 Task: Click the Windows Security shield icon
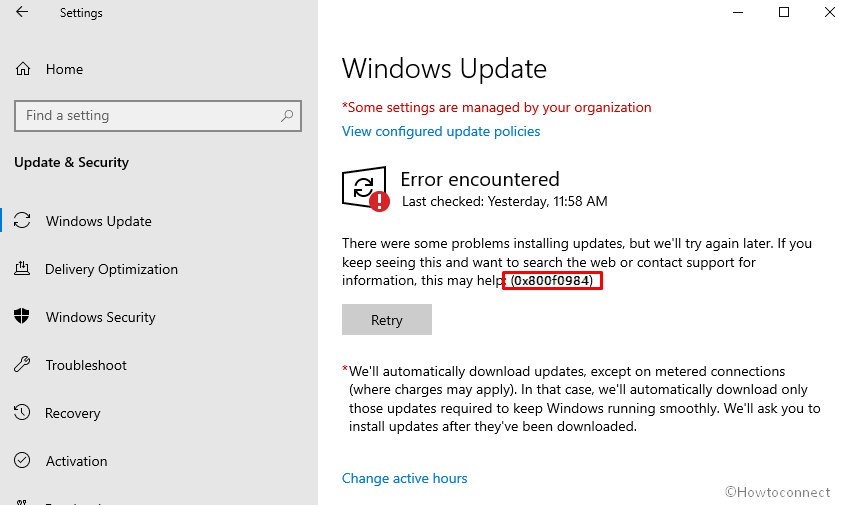click(x=23, y=317)
